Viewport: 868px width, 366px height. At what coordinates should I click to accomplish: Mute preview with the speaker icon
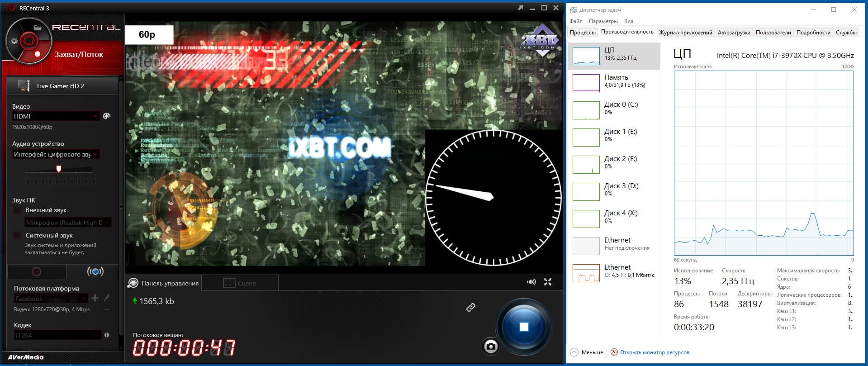tap(531, 282)
